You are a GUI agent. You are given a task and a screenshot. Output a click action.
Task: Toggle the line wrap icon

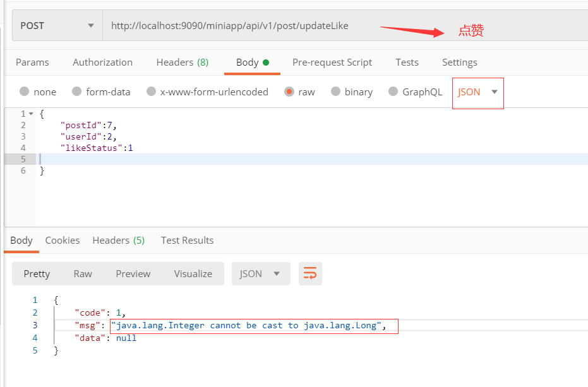(x=310, y=274)
